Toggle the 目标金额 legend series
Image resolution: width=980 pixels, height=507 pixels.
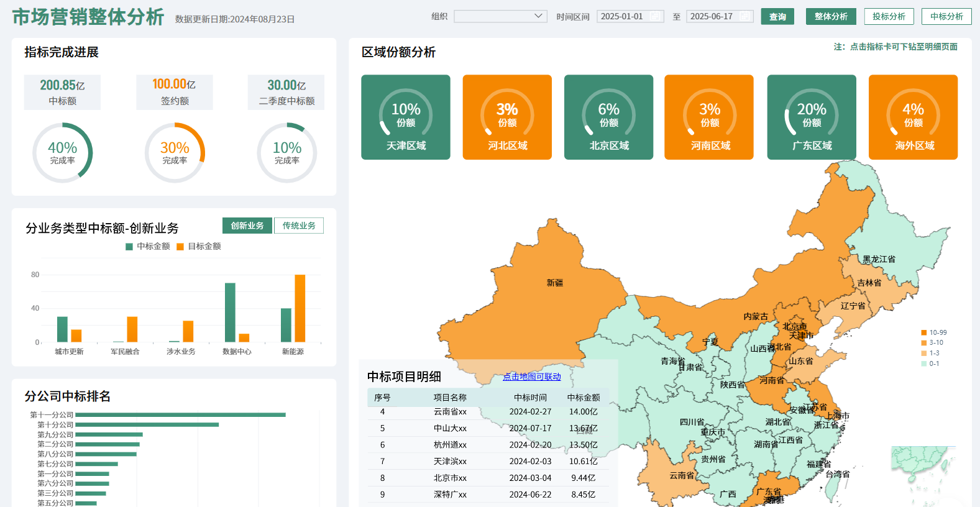(199, 247)
